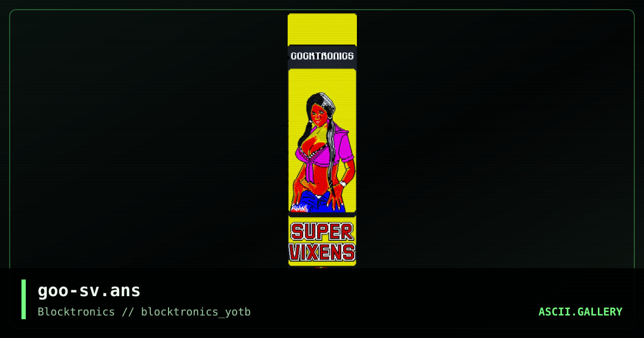Open the ASCII.GALLERY site label

pos(580,312)
